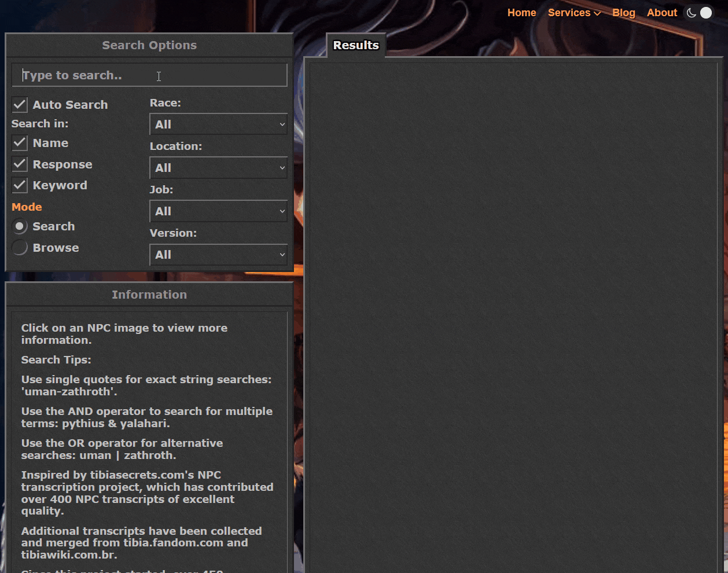The width and height of the screenshot is (728, 573).
Task: Toggle the white theme switch knob
Action: (706, 13)
